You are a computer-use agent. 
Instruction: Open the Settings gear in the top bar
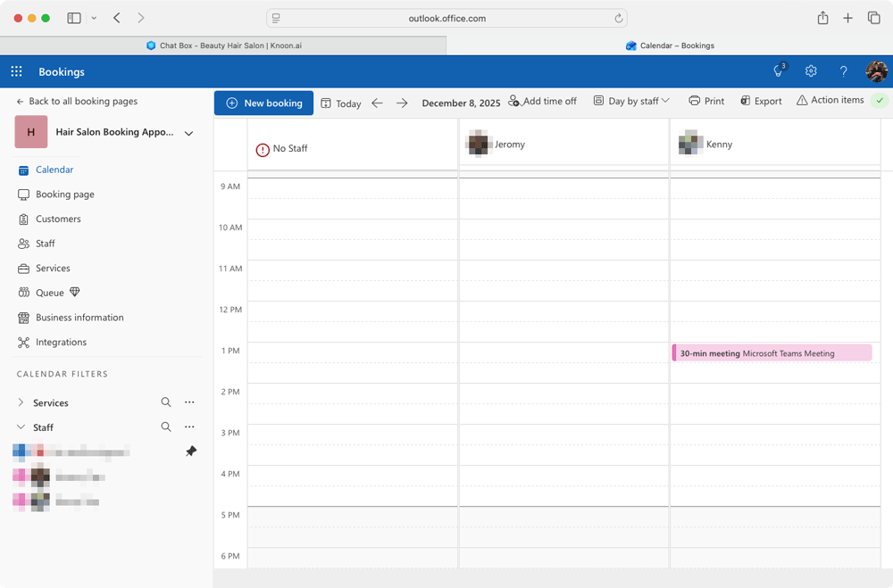point(811,71)
